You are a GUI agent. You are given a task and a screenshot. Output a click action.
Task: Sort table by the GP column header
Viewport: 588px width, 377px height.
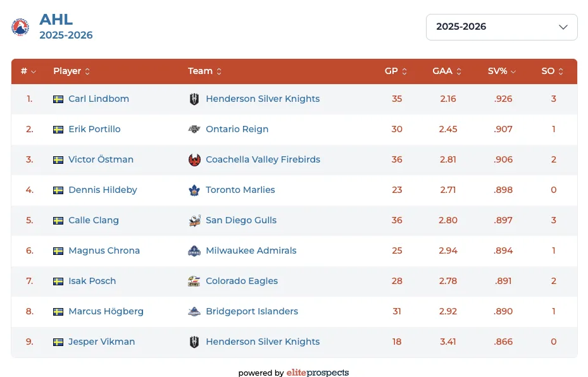coord(396,71)
